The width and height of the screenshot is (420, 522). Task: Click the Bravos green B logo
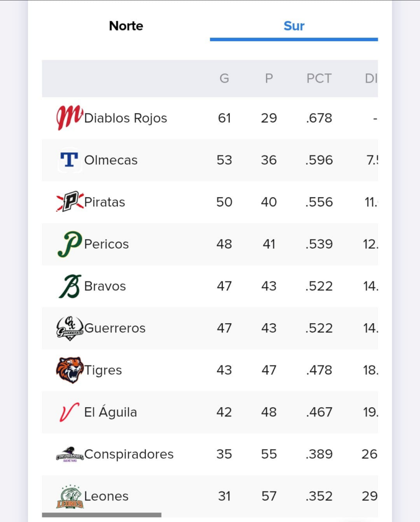tap(69, 286)
